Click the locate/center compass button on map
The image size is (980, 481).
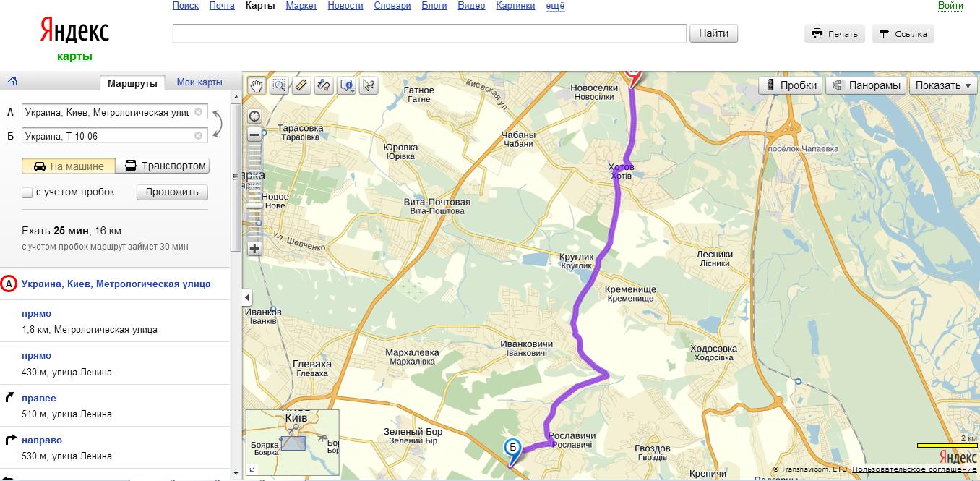pyautogui.click(x=254, y=116)
